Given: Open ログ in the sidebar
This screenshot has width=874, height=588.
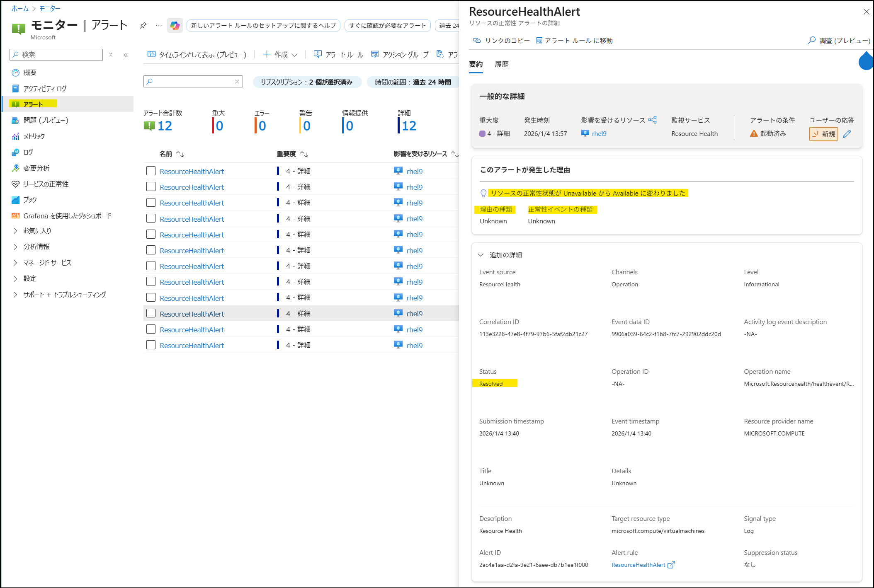Looking at the screenshot, I should pyautogui.click(x=28, y=152).
